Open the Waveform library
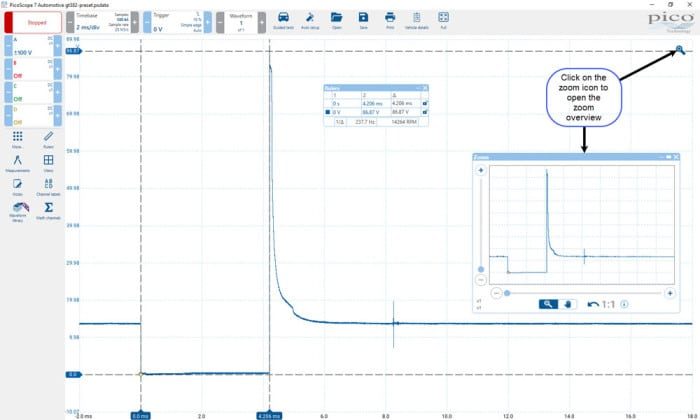Image resolution: width=700 pixels, height=420 pixels. click(20, 212)
